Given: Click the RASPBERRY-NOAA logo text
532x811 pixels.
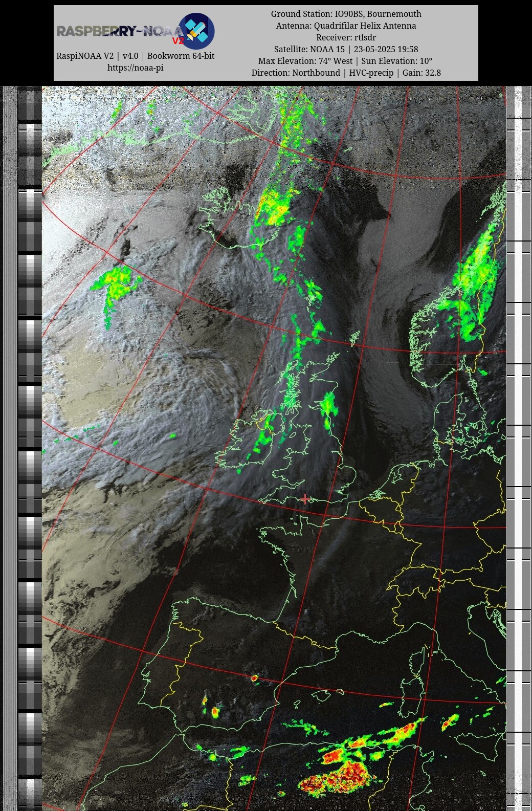Looking at the screenshot, I should (x=119, y=32).
